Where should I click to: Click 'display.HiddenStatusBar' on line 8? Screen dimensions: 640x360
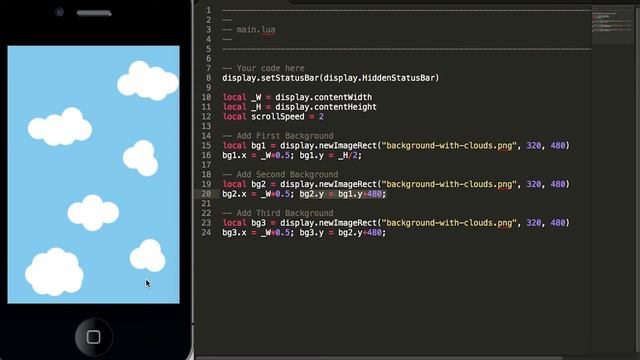pos(379,78)
